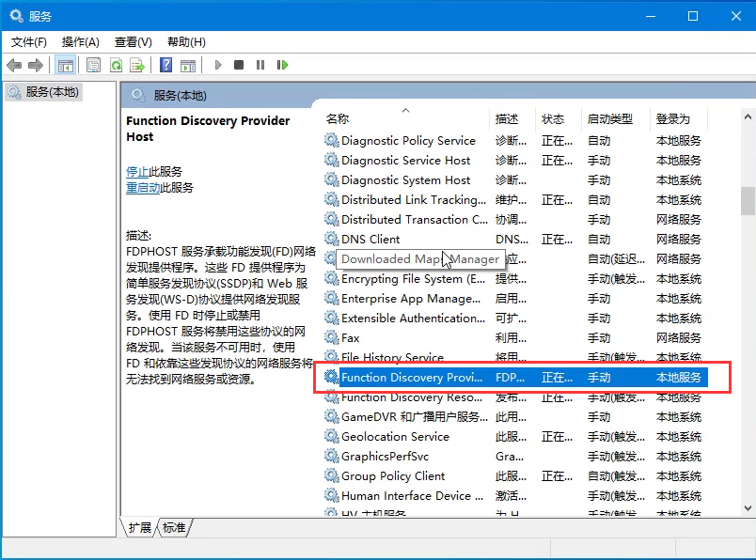Click 自动(延迟 startup type of Downloaded Maps Manager

[x=616, y=258]
